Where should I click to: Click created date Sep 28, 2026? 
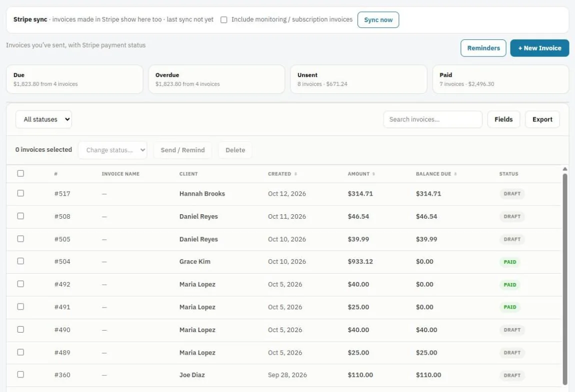click(287, 375)
